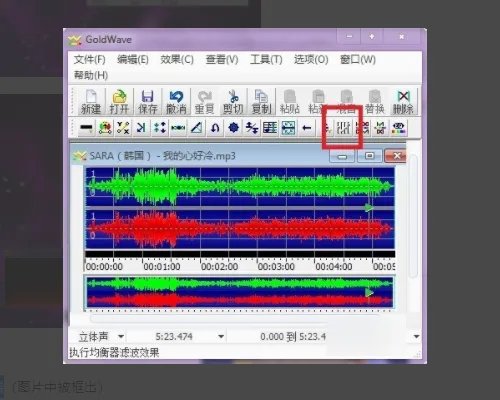The width and height of the screenshot is (500, 400).
Task: Click the filter icon right of Equalizer
Action: (x=363, y=128)
